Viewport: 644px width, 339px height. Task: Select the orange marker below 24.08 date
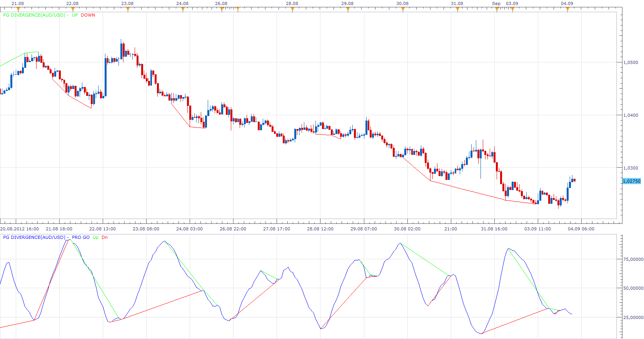coord(183,9)
